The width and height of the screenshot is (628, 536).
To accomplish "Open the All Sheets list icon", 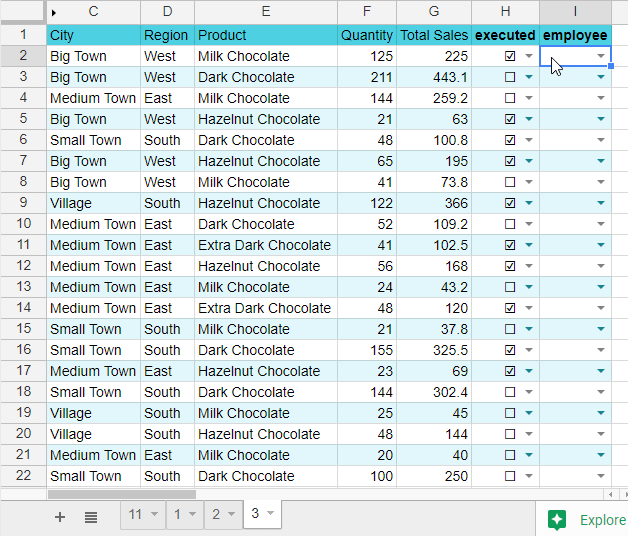I will click(x=91, y=517).
